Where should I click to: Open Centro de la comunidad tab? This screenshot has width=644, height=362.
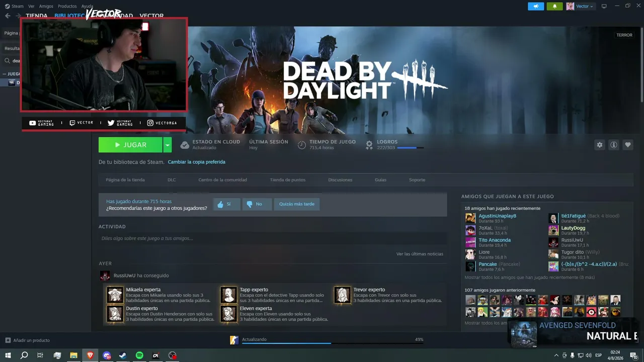(x=223, y=180)
